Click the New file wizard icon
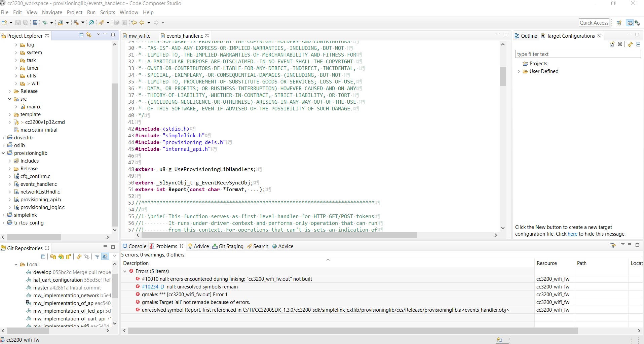644x344 pixels. pos(4,23)
